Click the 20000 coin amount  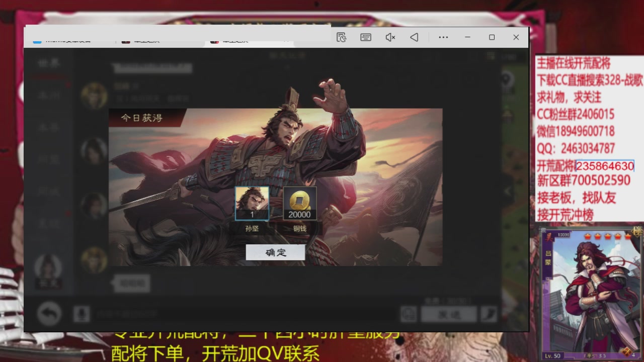point(300,215)
